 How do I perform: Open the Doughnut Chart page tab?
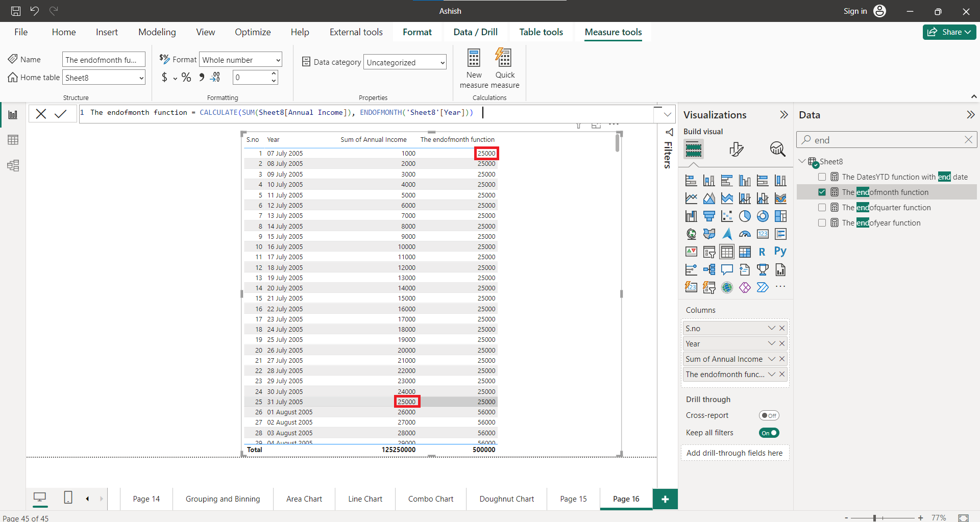coord(506,499)
